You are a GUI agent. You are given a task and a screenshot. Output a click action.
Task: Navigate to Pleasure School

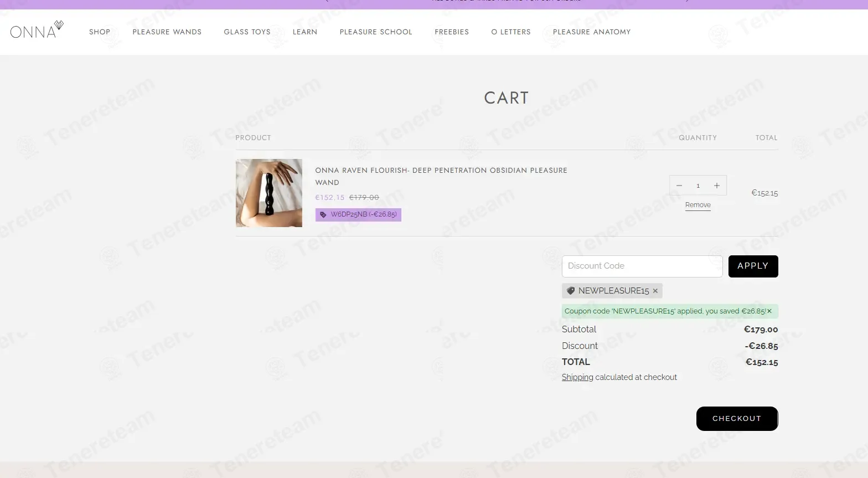(x=376, y=32)
